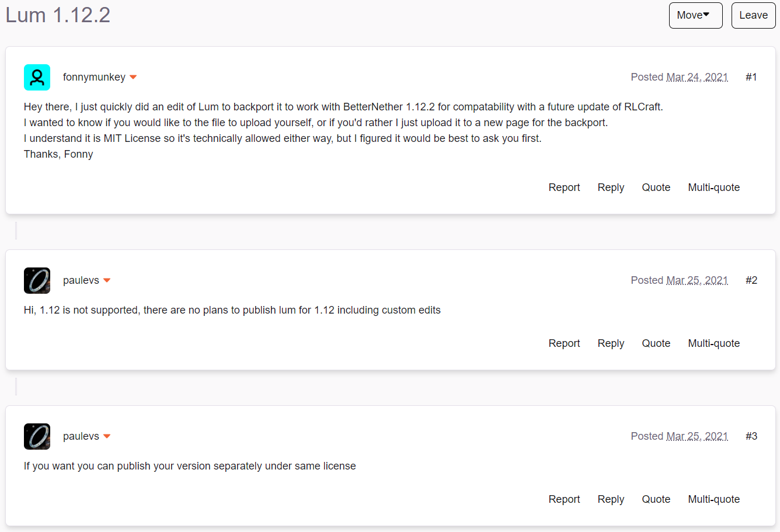Open the #3 post permalink
The height and width of the screenshot is (532, 780).
[751, 436]
